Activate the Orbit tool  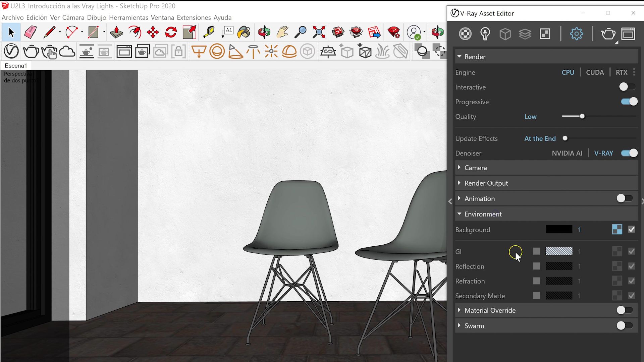click(x=264, y=33)
